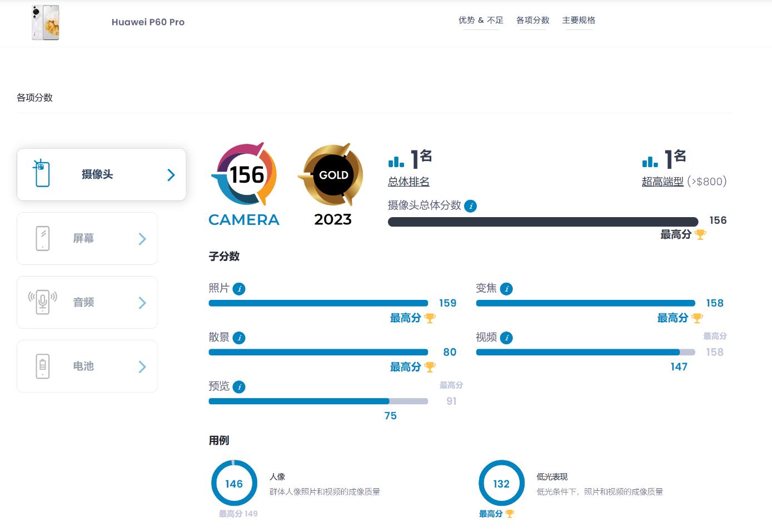Click the 预览 score bar
The image size is (772, 532).
pyautogui.click(x=318, y=401)
